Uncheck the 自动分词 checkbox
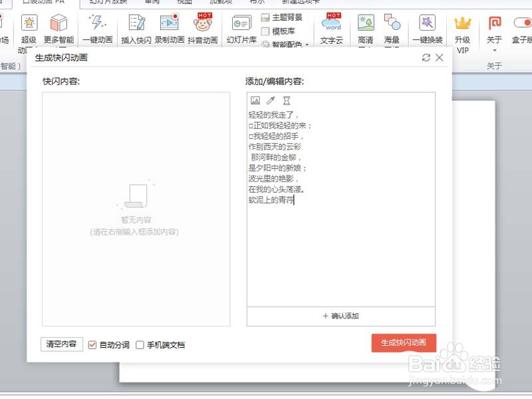This screenshot has width=532, height=399. pyautogui.click(x=92, y=345)
